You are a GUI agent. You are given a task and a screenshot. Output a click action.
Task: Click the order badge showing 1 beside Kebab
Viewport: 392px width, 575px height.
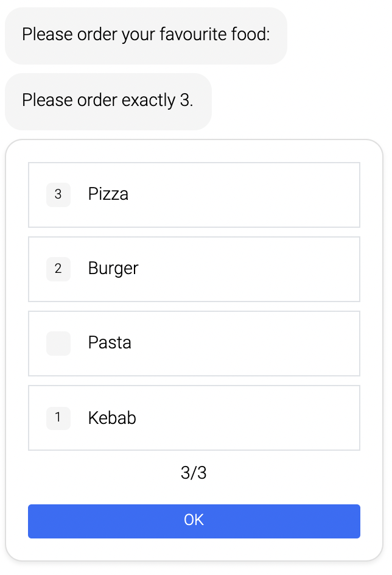[58, 418]
